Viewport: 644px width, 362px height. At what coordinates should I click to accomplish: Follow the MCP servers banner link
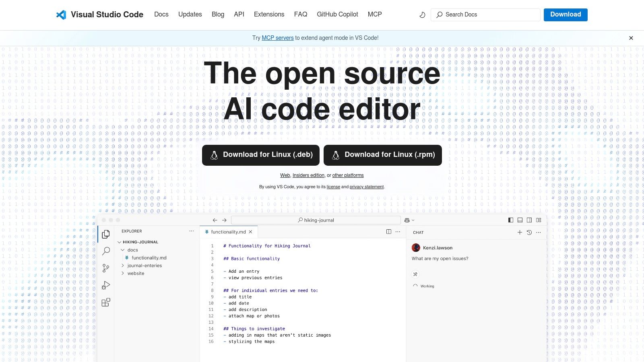278,38
